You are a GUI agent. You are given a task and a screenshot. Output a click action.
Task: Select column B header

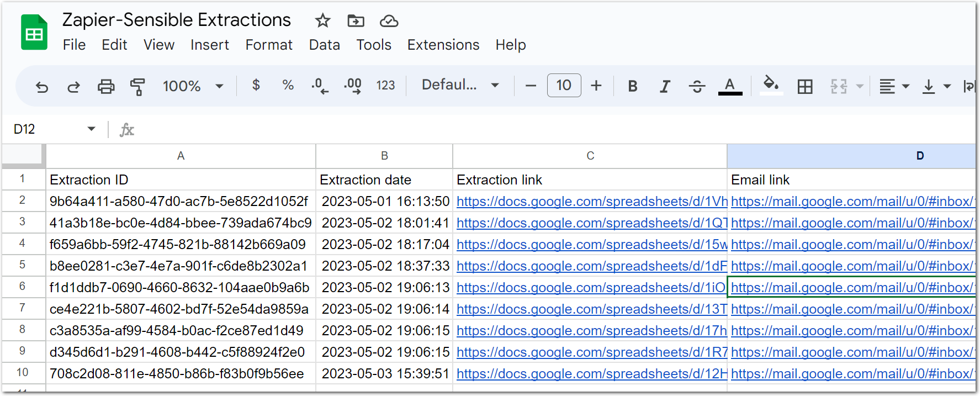tap(384, 156)
